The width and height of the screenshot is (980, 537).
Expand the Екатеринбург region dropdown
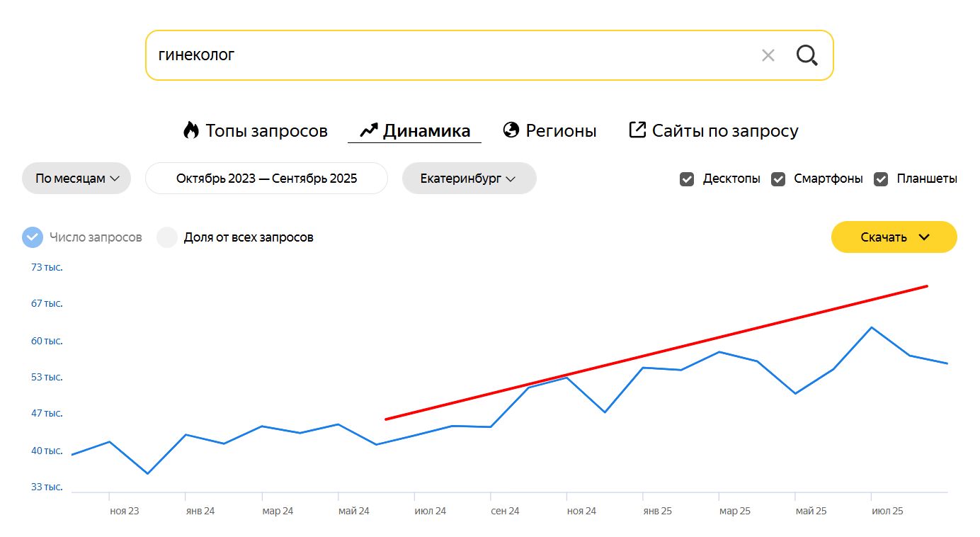[469, 179]
